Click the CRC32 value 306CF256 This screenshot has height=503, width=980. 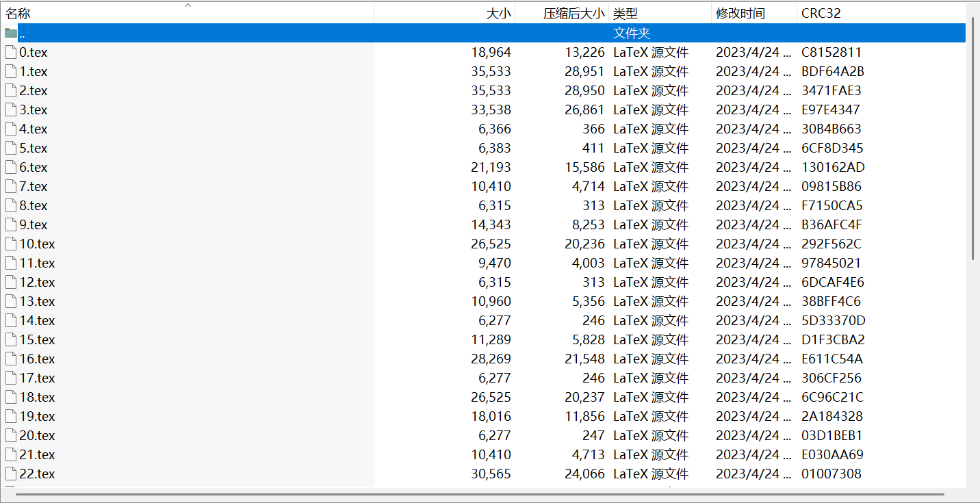click(x=831, y=378)
